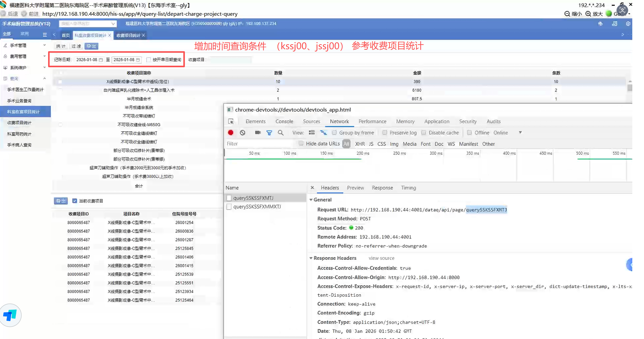This screenshot has width=644, height=339.
Task: Check the Disable cache option
Action: tap(424, 132)
